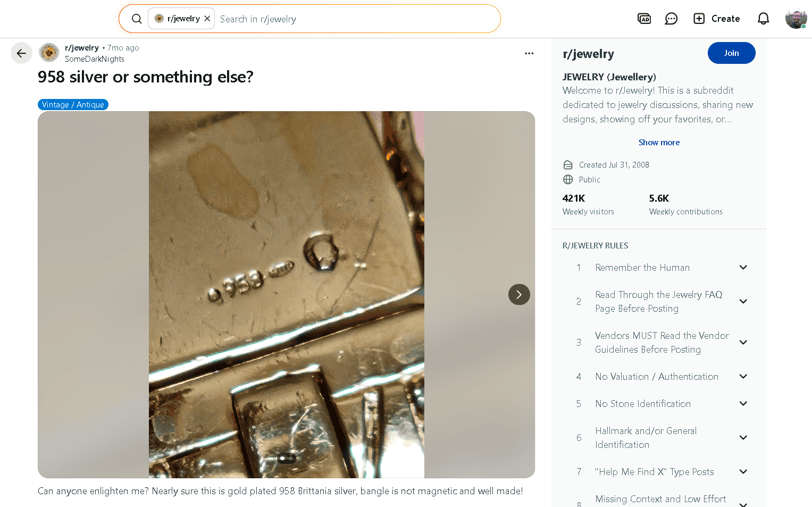The width and height of the screenshot is (812, 507).
Task: Go to next image in gallery
Action: coord(519,294)
